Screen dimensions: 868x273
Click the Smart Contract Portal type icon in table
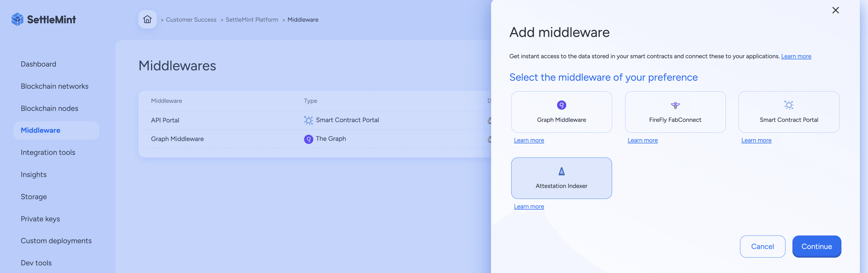click(x=308, y=120)
